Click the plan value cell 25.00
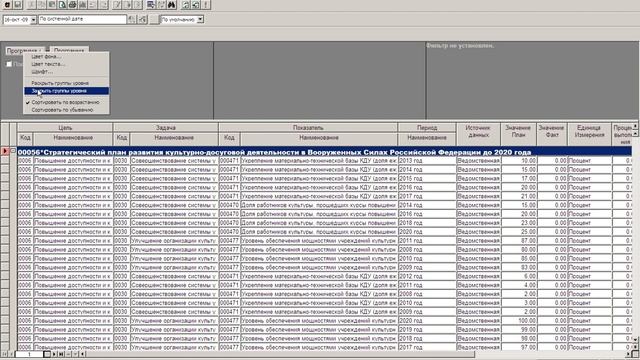The height and width of the screenshot is (360, 640). pyautogui.click(x=519, y=231)
